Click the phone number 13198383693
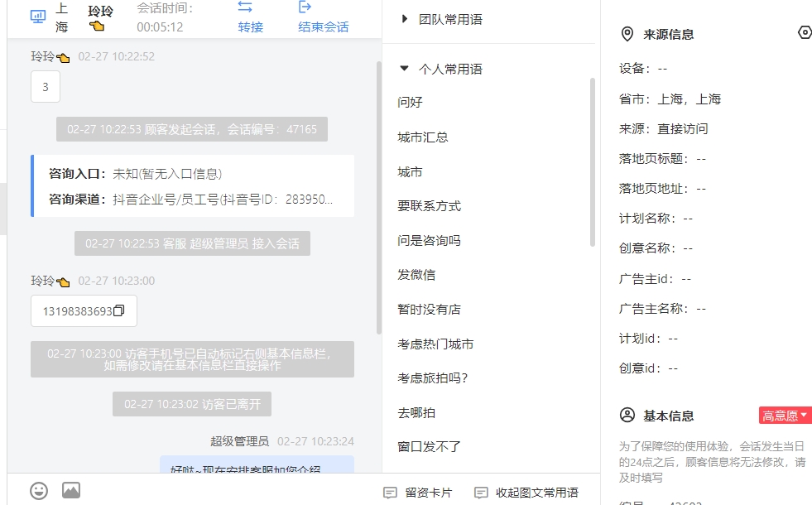Screen dimensions: 812x505 (77, 311)
